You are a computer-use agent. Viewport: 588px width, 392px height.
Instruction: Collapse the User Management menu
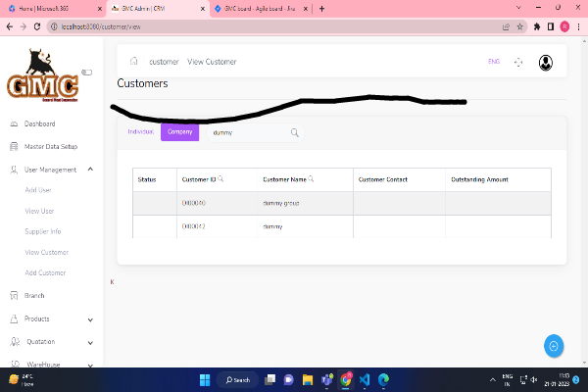90,170
